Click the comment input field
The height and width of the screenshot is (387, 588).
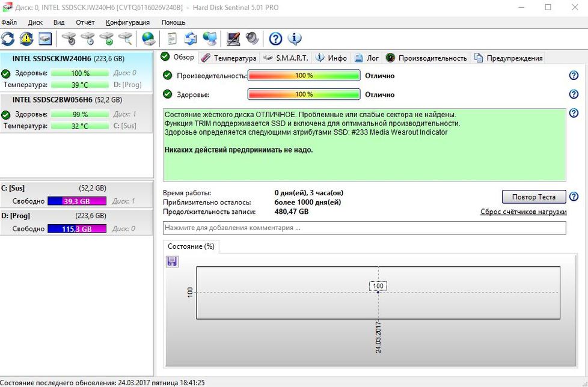tap(364, 228)
